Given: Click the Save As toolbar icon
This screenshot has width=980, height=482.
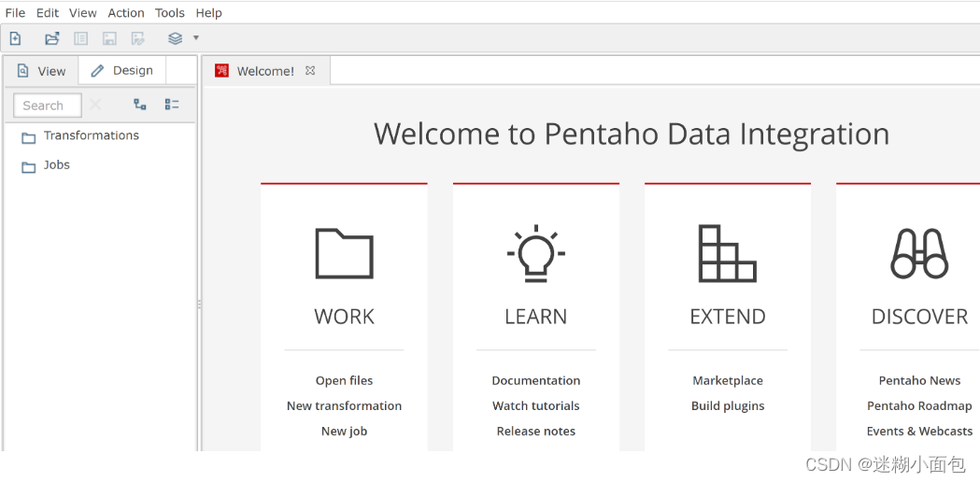Looking at the screenshot, I should (x=138, y=38).
